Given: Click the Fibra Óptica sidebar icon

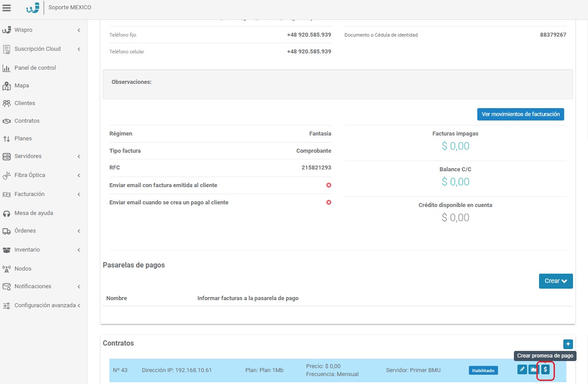Looking at the screenshot, I should [7, 175].
